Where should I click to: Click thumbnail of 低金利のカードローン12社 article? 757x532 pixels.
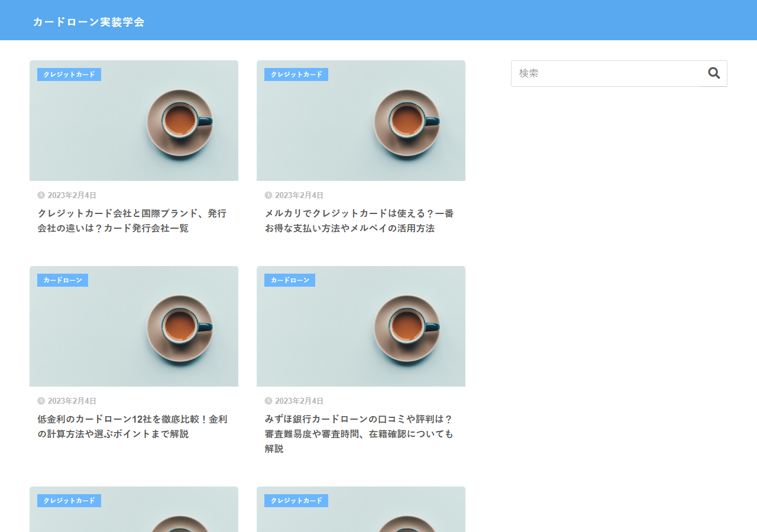134,326
